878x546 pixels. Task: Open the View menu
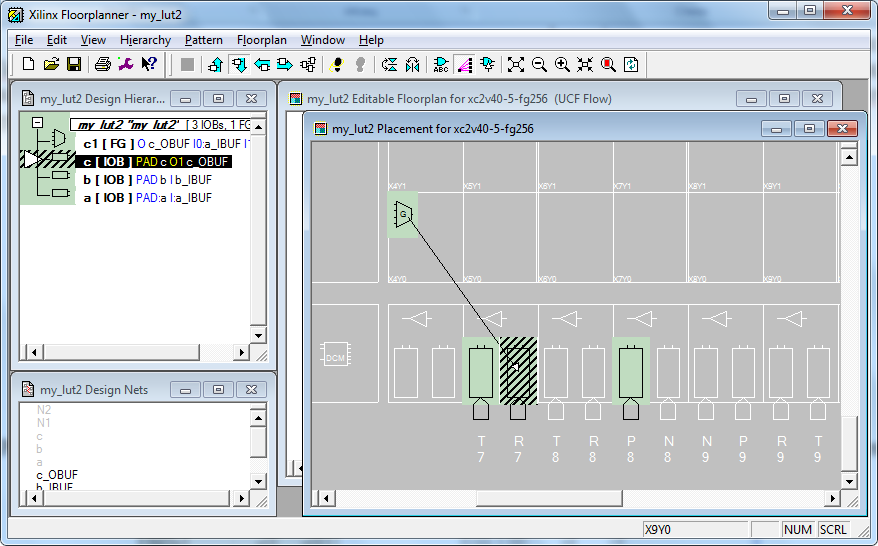pyautogui.click(x=93, y=40)
